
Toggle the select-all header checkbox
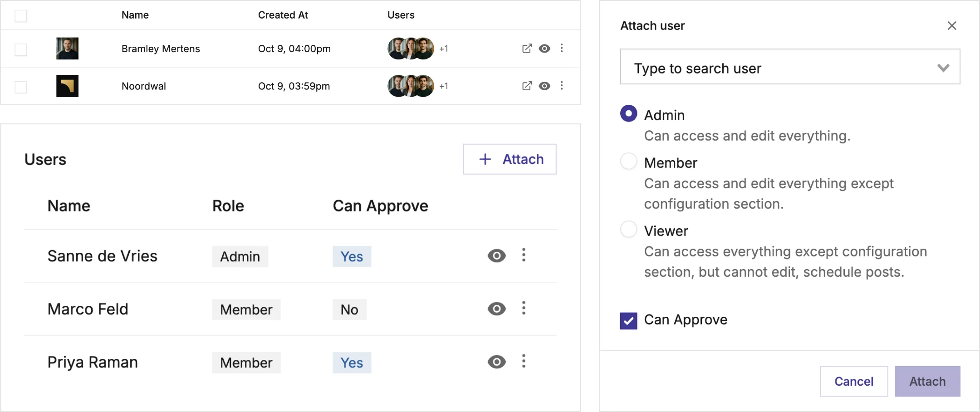(x=21, y=16)
